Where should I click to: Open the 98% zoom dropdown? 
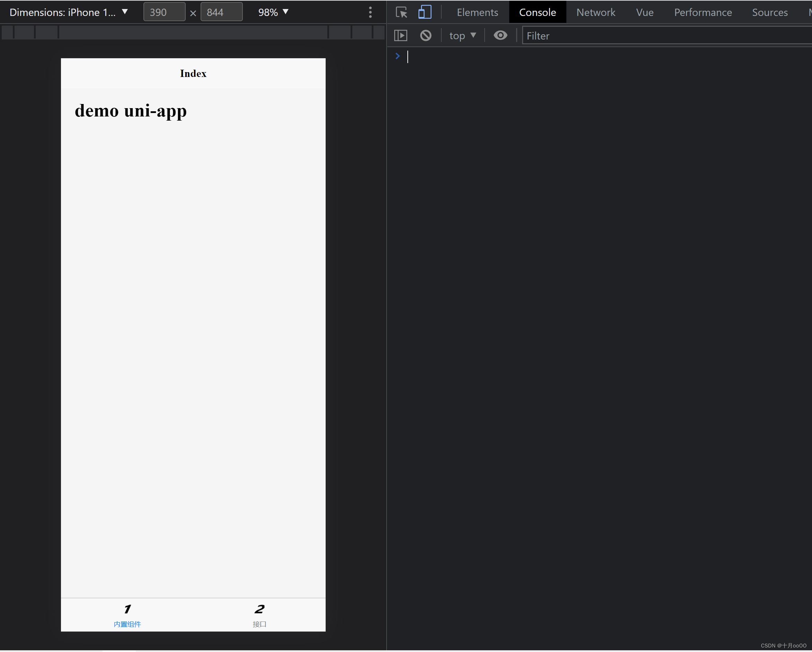(273, 12)
